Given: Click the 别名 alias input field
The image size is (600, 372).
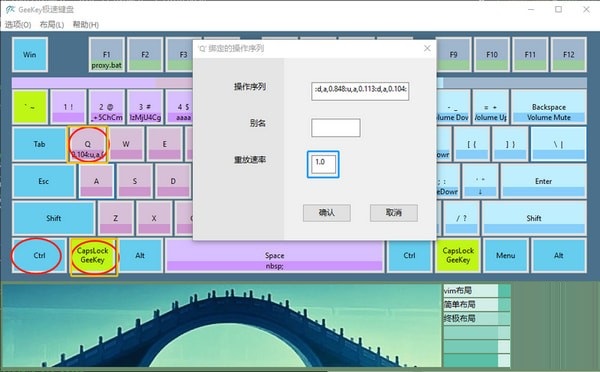Looking at the screenshot, I should click(x=336, y=127).
